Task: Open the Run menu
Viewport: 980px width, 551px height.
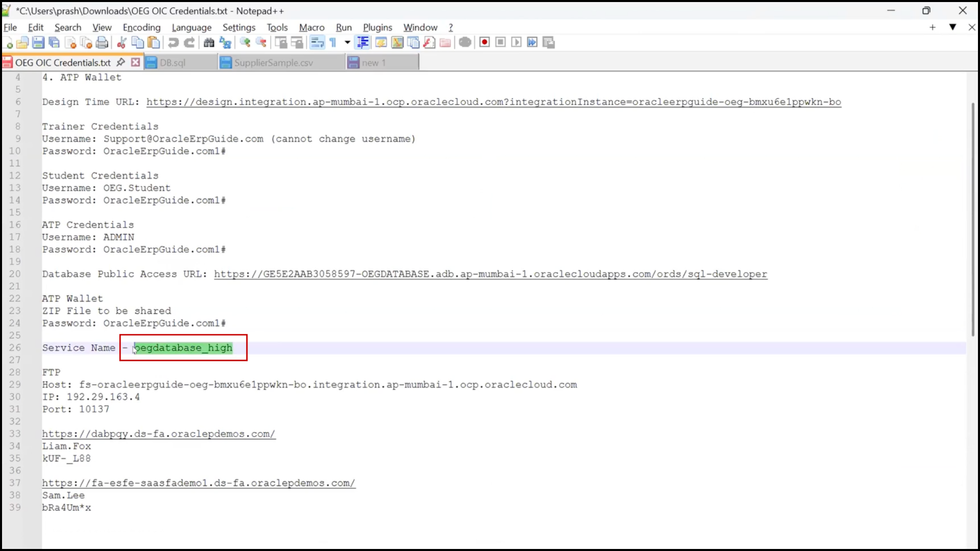Action: pos(344,28)
